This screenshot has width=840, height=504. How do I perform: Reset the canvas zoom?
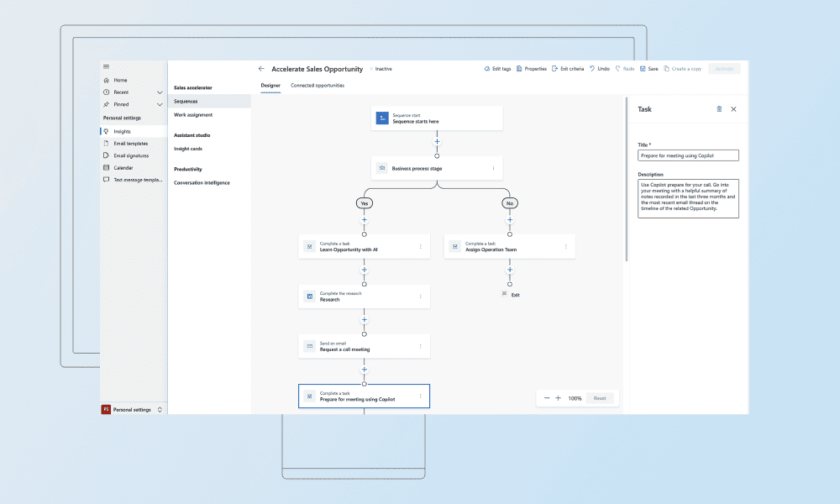(x=600, y=398)
